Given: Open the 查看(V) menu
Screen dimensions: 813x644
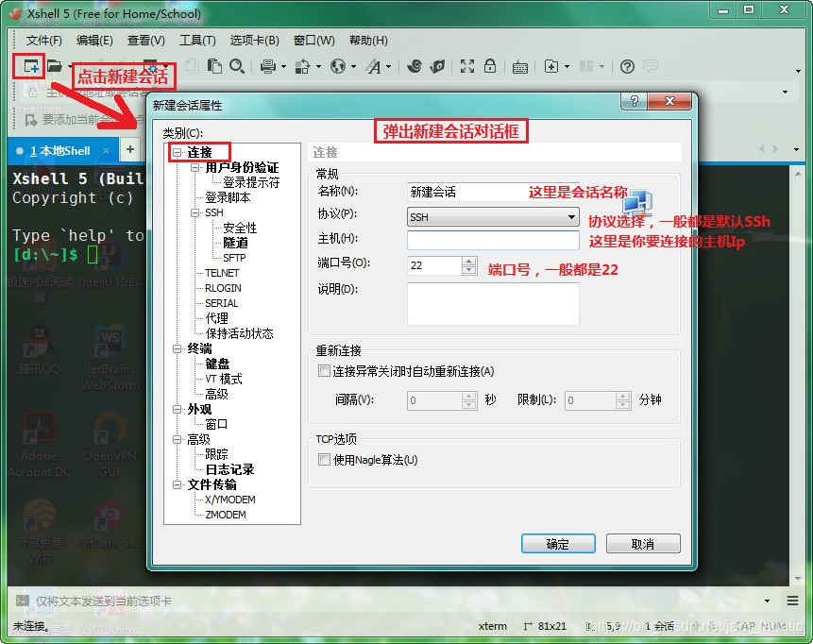Looking at the screenshot, I should point(146,41).
